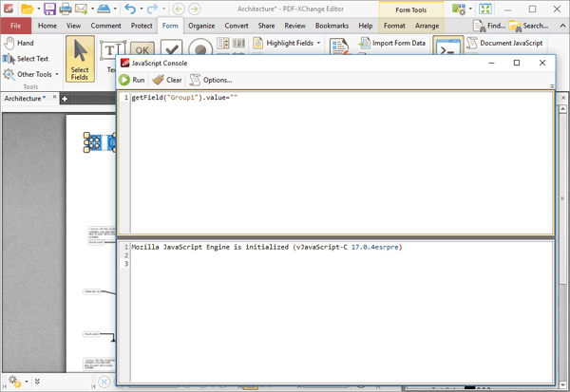Collapse the ribbon with the chevron
Image resolution: width=570 pixels, height=392 pixels.
coord(562,26)
